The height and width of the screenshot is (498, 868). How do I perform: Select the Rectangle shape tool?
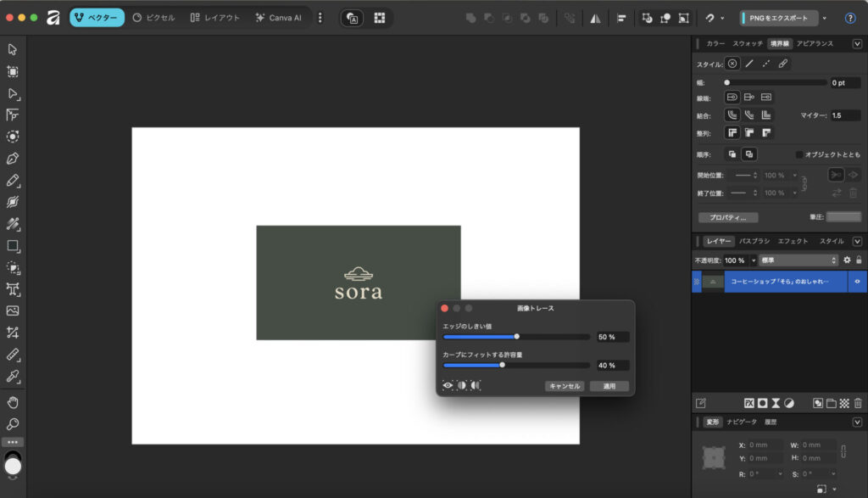(13, 246)
